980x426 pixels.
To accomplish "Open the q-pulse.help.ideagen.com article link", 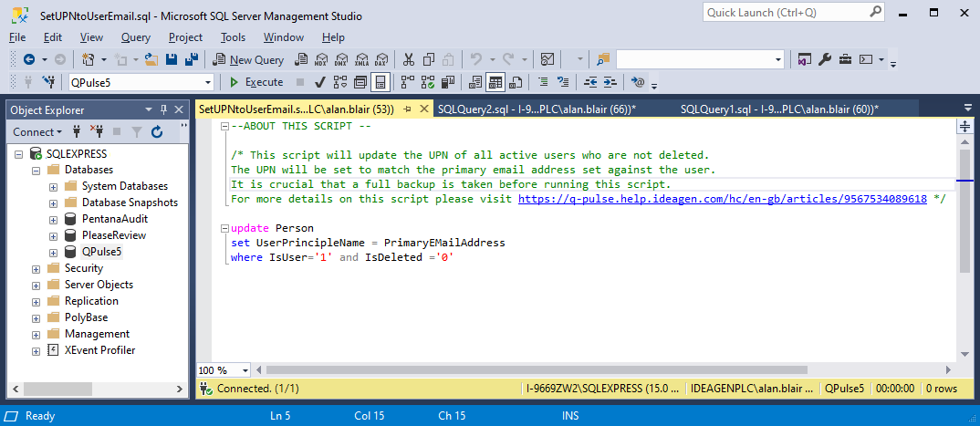I will (x=723, y=199).
